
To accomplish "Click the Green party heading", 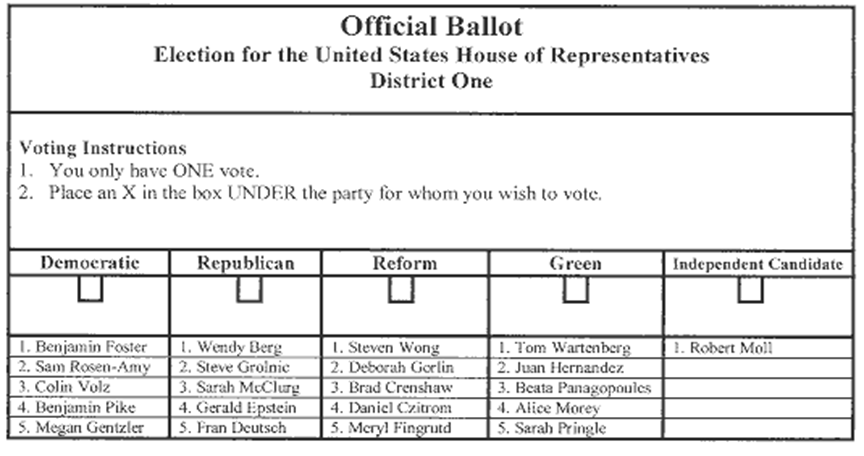I will tap(576, 264).
